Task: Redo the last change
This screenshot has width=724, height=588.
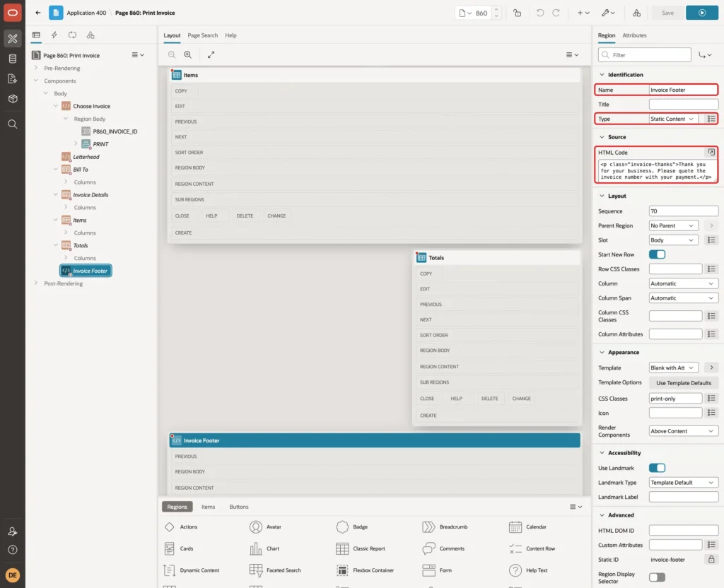Action: [556, 13]
